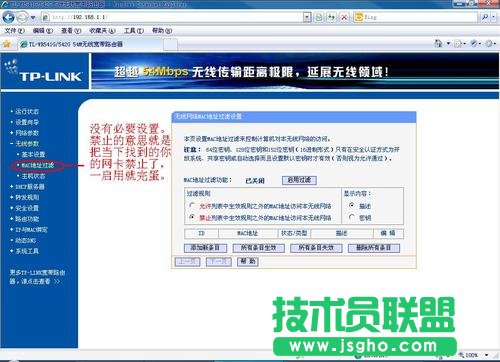Select the TL-WR541G router page tab
500x362 pixels.
coord(90,44)
